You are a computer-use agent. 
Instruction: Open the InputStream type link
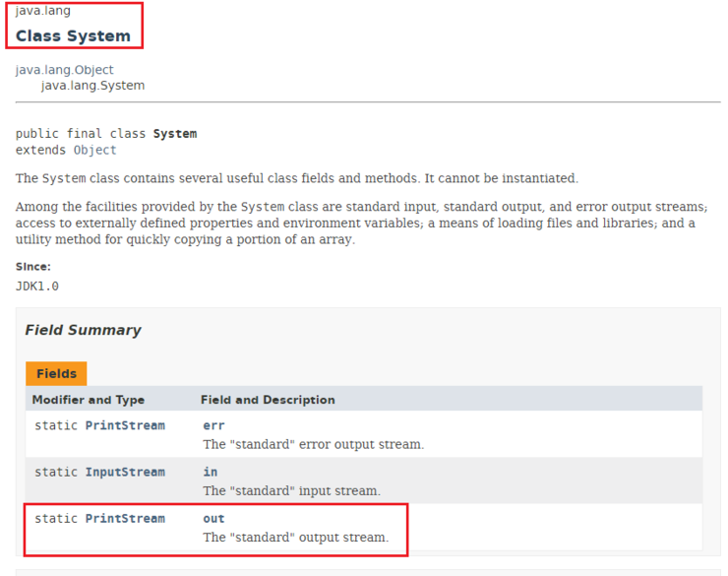(x=125, y=472)
